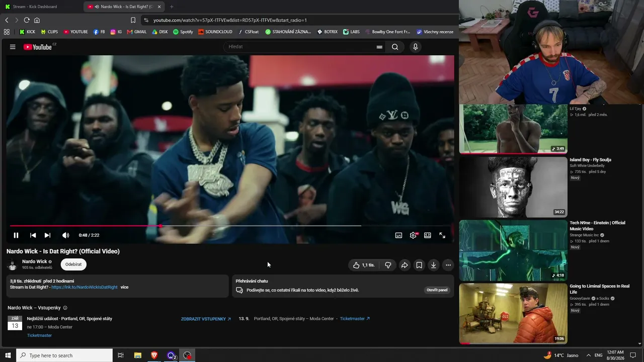Toggle subtitles on the video player
This screenshot has height=362, width=644.
pos(398,235)
